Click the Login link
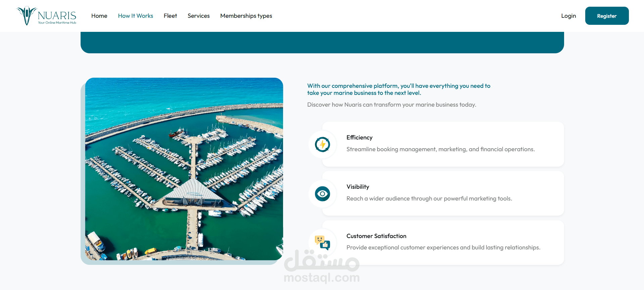This screenshot has height=290, width=644. coord(568,16)
